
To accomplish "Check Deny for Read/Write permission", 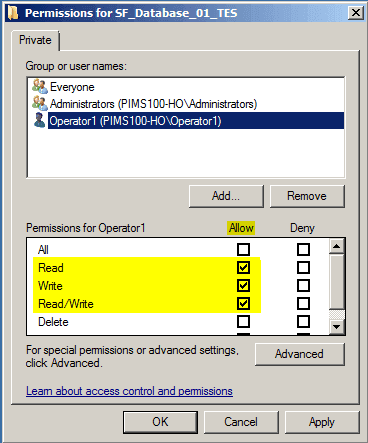I will pyautogui.click(x=303, y=303).
